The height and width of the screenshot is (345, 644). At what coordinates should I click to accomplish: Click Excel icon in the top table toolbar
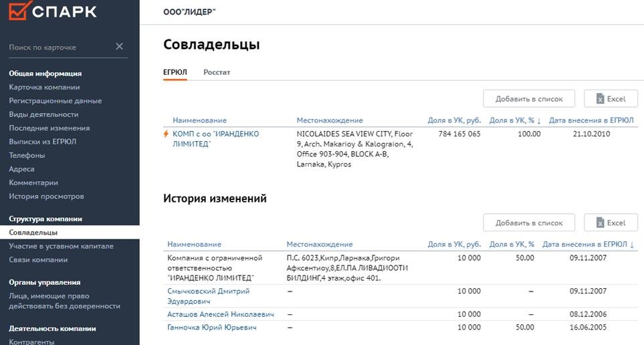[600, 99]
